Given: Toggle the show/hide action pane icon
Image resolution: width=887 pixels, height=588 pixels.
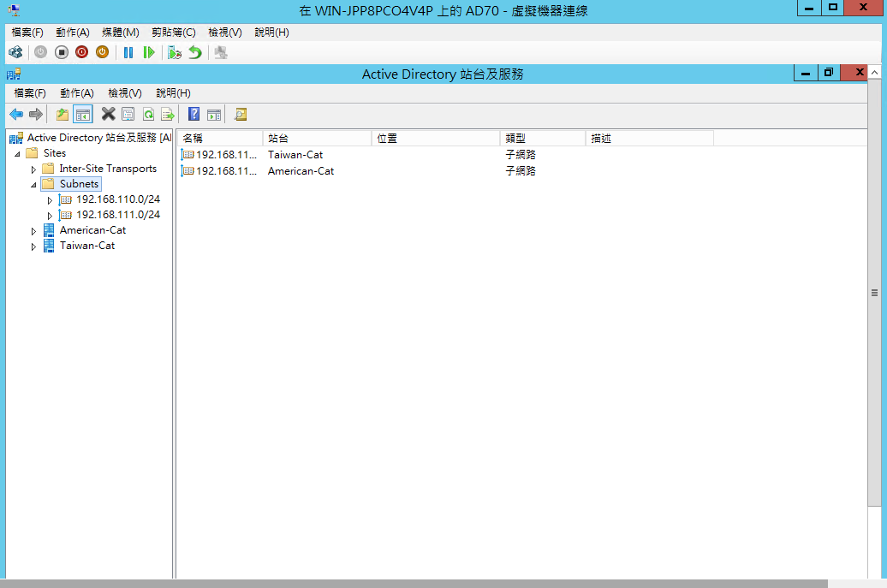Looking at the screenshot, I should [214, 115].
